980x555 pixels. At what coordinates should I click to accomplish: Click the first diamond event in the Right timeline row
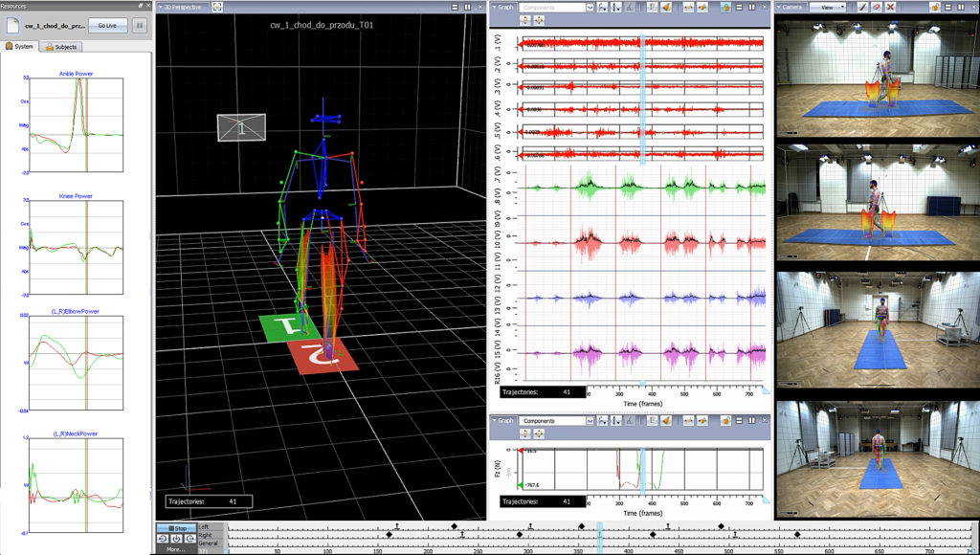[x=390, y=535]
